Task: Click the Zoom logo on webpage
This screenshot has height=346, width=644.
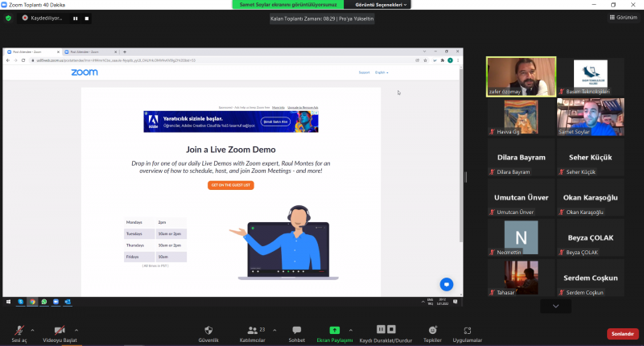Action: [x=85, y=72]
